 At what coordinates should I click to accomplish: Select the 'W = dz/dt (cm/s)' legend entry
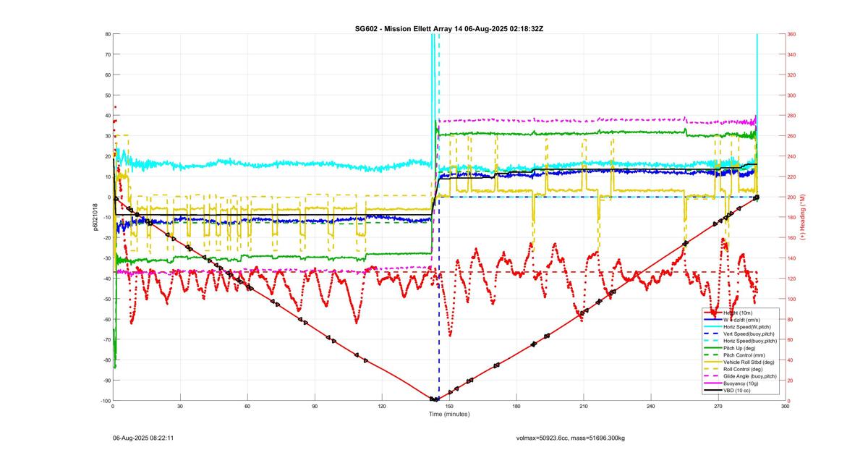click(x=732, y=320)
